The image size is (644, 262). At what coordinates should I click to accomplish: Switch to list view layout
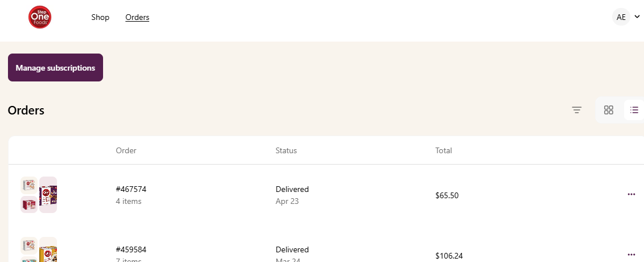coord(634,110)
